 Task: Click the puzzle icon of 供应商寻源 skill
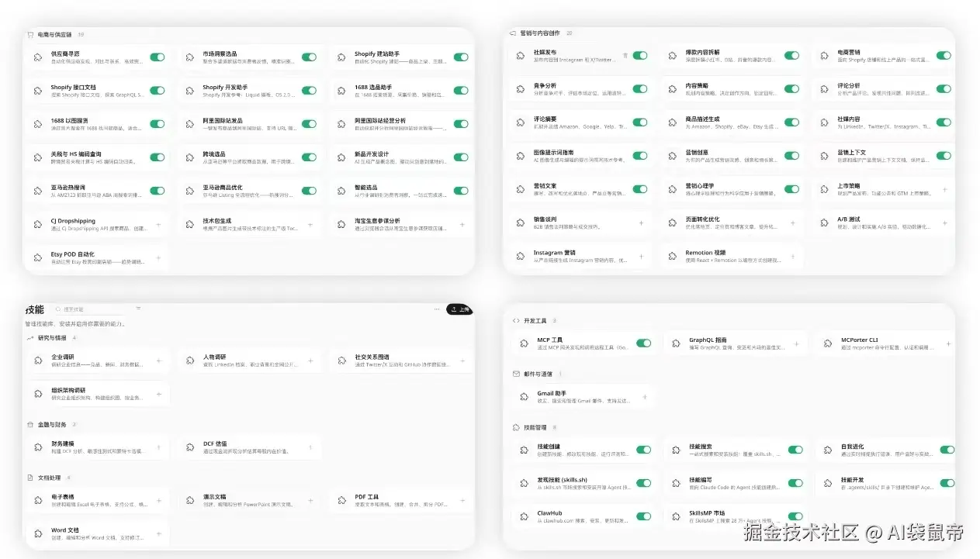(x=38, y=58)
